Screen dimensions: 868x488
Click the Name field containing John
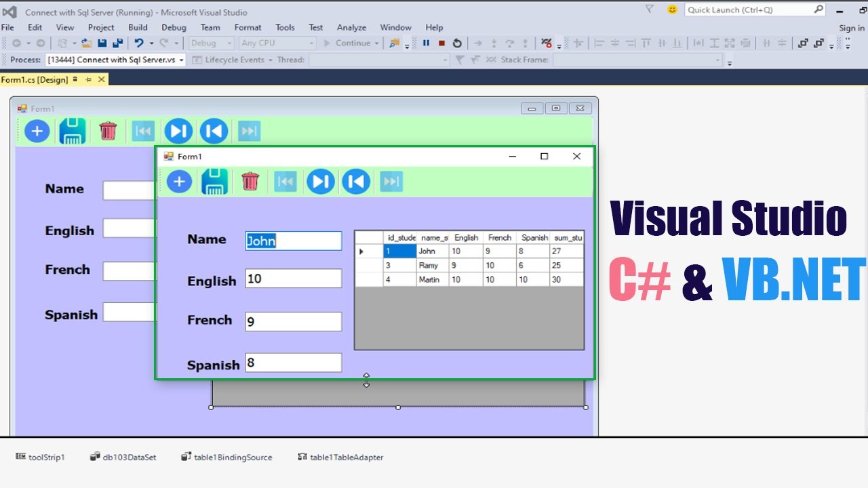coord(294,241)
